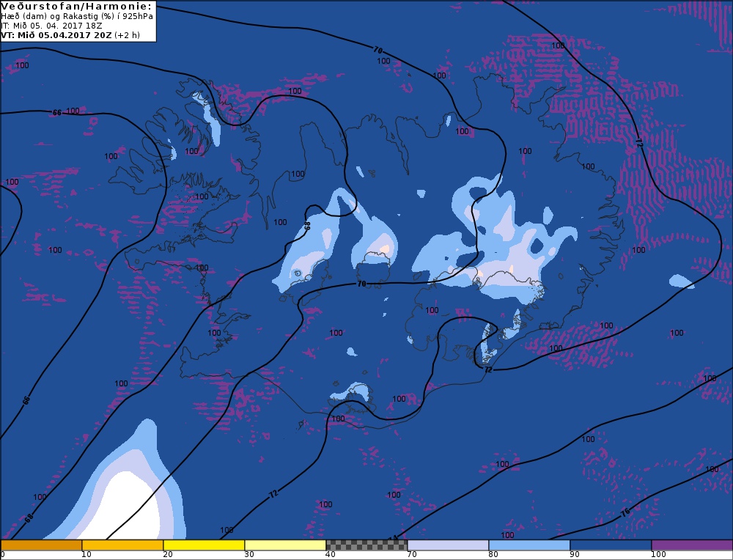Viewport: 733px width, 560px height.
Task: Select the bright yellow 20–30 legend swatch
Action: [x=204, y=545]
